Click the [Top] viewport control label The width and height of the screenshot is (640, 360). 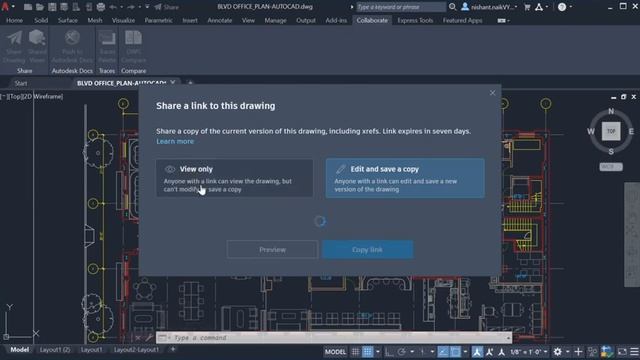[15, 97]
